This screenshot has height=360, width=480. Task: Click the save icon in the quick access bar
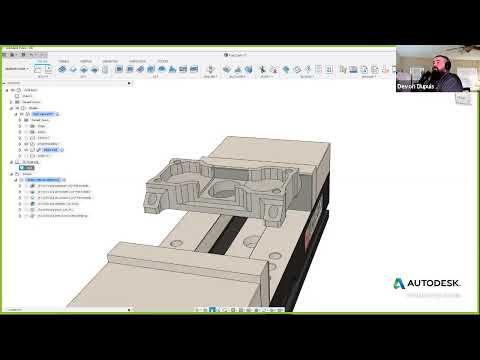(23, 54)
